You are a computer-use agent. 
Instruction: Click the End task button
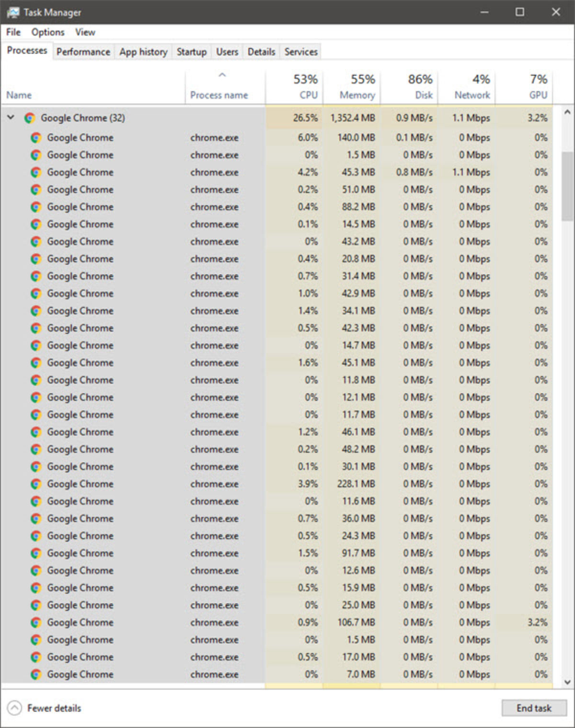[534, 708]
